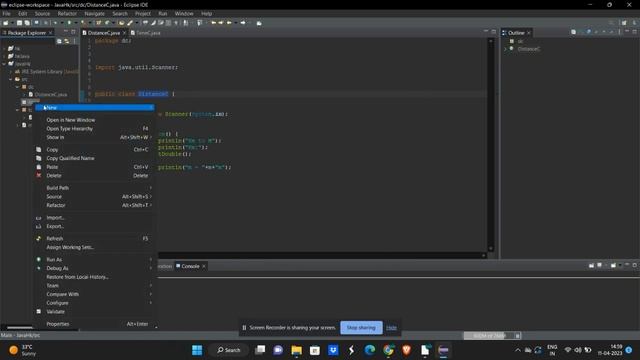Click the Collapse All icon in Package Explorer

[59, 41]
